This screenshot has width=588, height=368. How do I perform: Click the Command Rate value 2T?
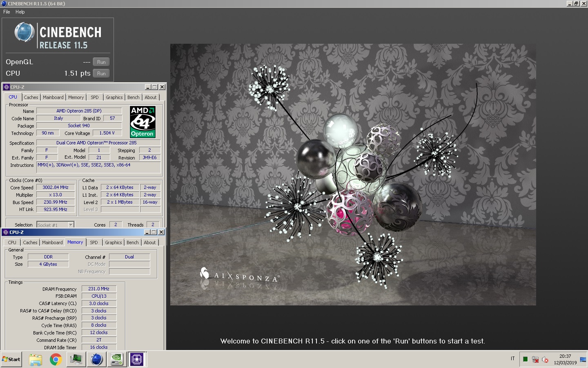(99, 340)
